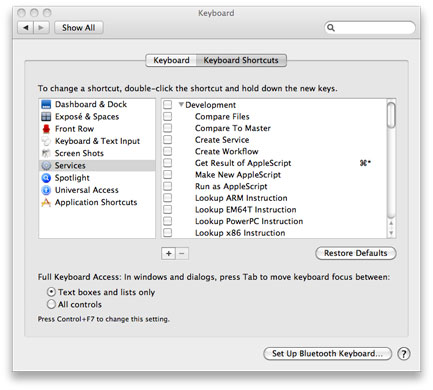Enable the Lookup ARM Instruction checkbox
Screen dimensions: 433x390
coord(168,198)
